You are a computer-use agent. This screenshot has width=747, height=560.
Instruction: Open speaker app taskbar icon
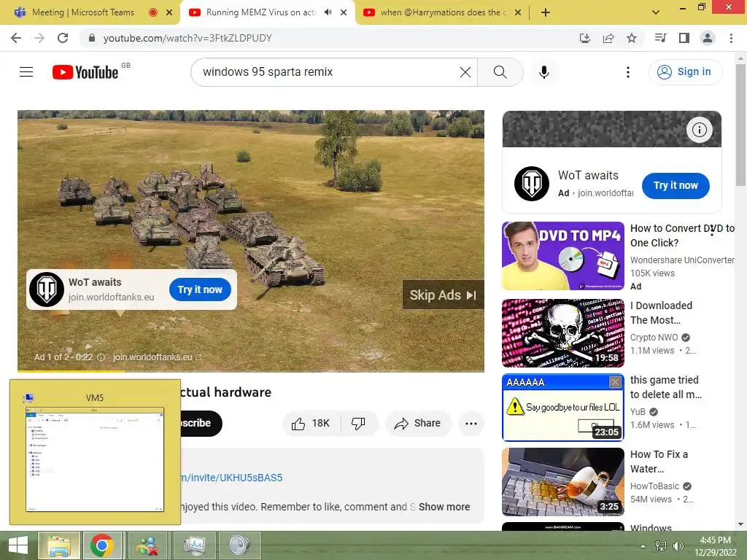pyautogui.click(x=239, y=545)
